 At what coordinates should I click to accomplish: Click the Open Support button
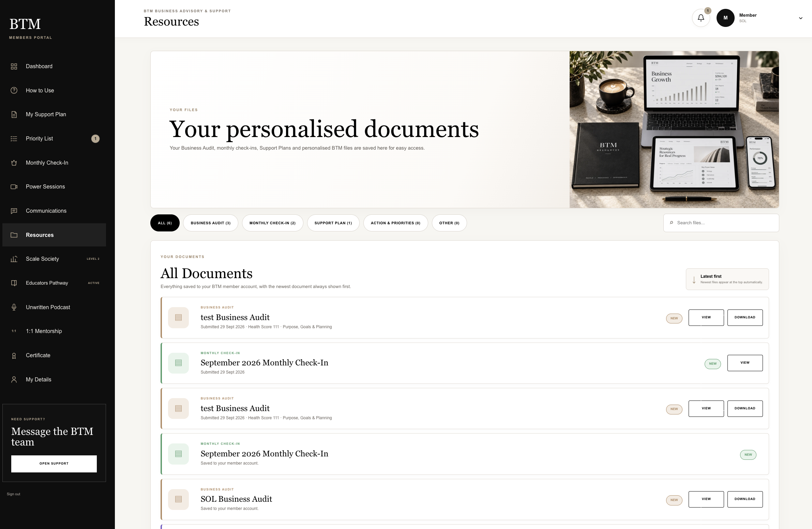click(x=54, y=464)
